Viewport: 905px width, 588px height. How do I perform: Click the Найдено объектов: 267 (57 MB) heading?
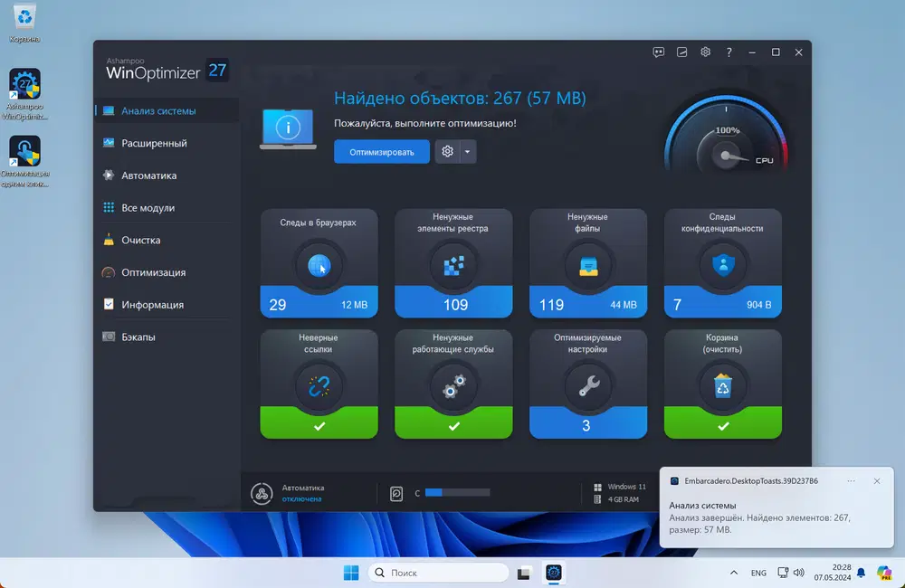[x=460, y=98]
